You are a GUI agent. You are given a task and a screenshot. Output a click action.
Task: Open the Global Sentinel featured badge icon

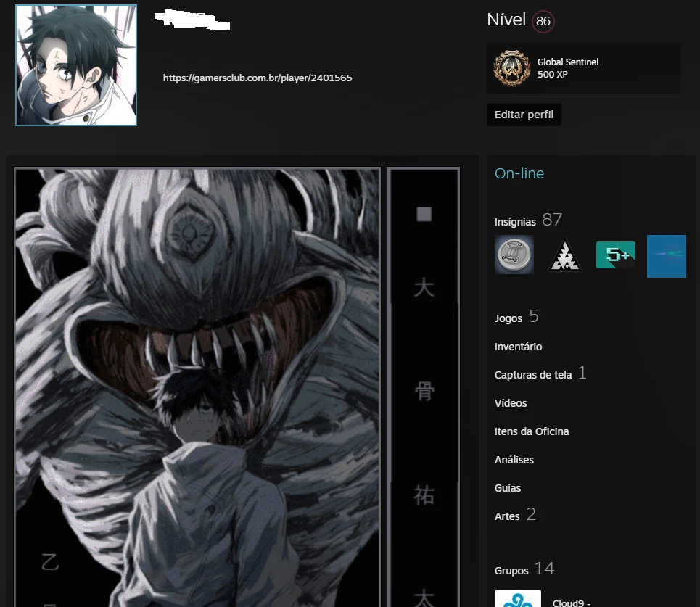click(512, 68)
